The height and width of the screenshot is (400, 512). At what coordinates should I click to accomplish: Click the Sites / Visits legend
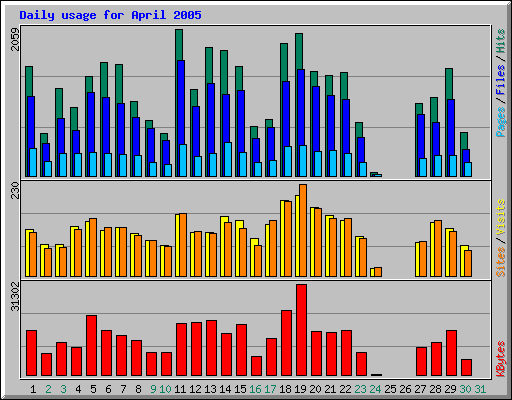tap(500, 238)
